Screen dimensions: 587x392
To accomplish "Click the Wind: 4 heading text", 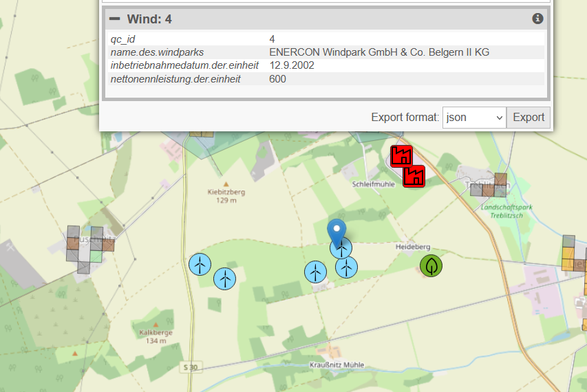I will 149,19.
